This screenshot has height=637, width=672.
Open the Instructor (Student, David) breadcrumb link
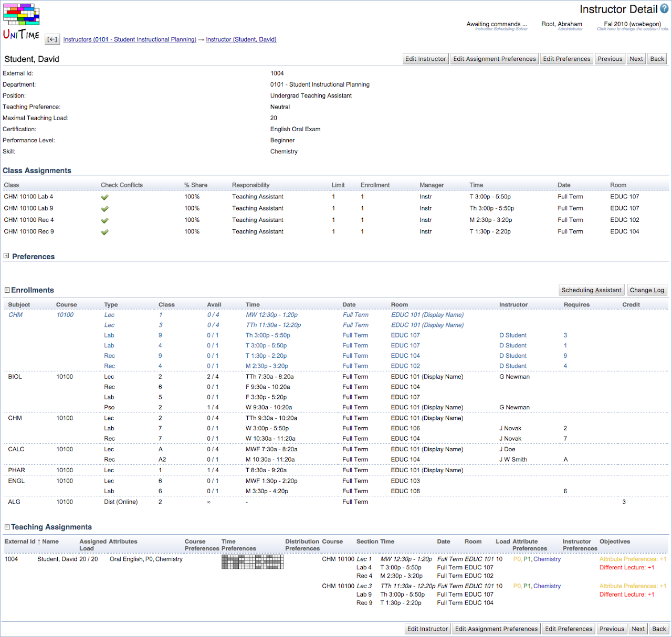pos(241,39)
